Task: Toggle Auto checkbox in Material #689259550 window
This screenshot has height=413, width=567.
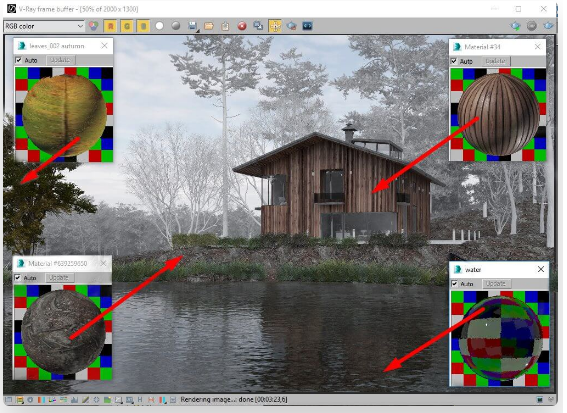Action: [17, 278]
